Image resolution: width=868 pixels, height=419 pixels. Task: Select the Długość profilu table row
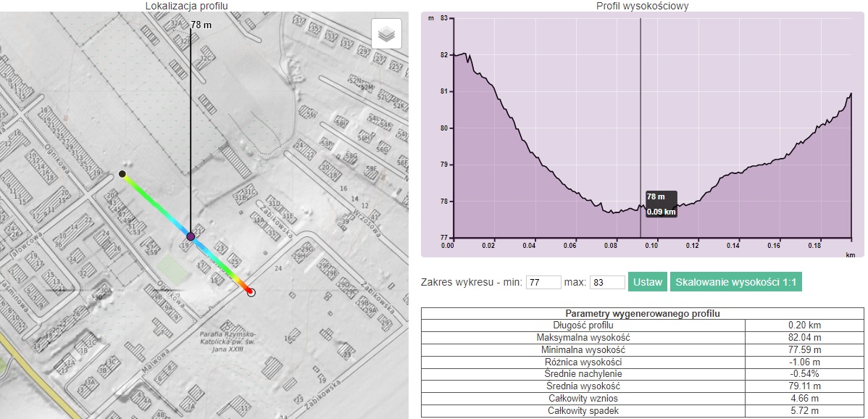click(x=583, y=325)
